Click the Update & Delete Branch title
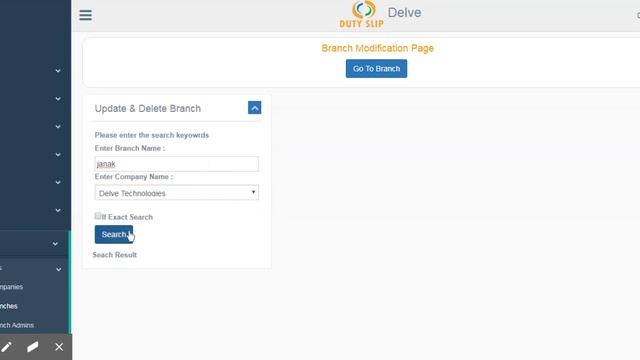 (x=148, y=109)
